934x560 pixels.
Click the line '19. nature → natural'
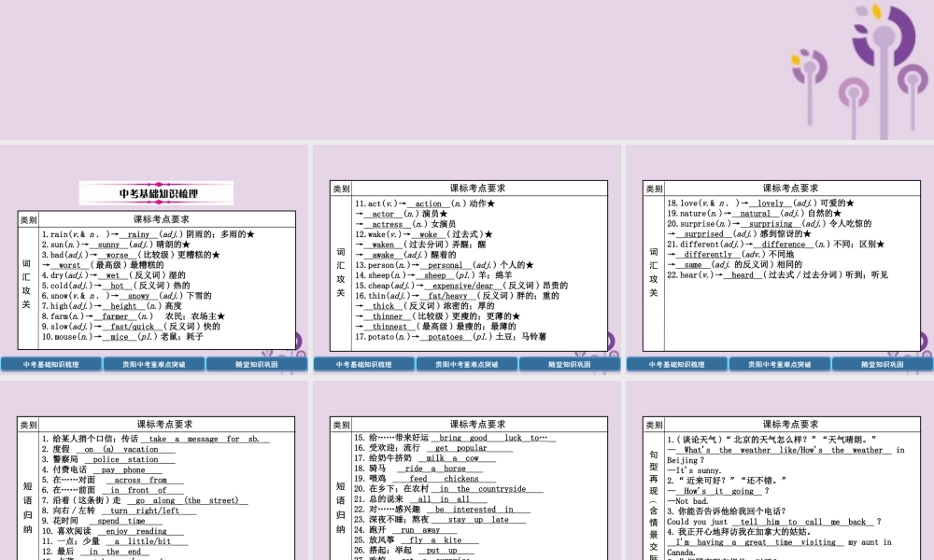click(x=754, y=213)
